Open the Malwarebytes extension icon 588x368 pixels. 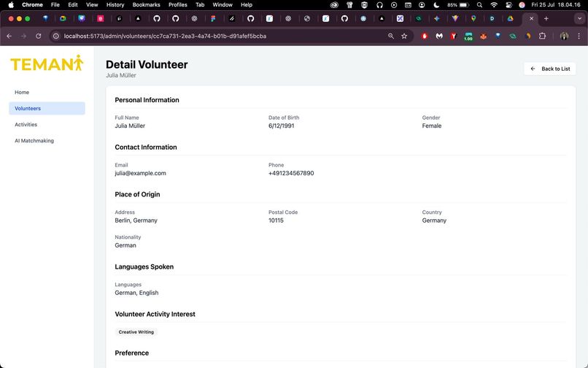[439, 36]
